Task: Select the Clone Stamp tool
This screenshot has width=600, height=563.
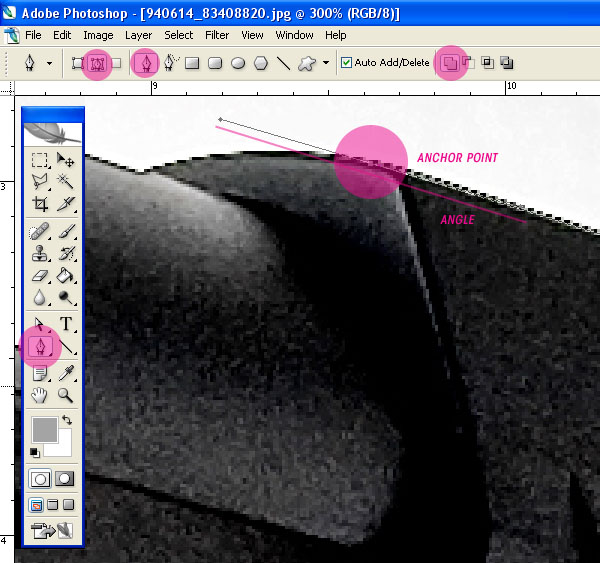Action: [39, 253]
